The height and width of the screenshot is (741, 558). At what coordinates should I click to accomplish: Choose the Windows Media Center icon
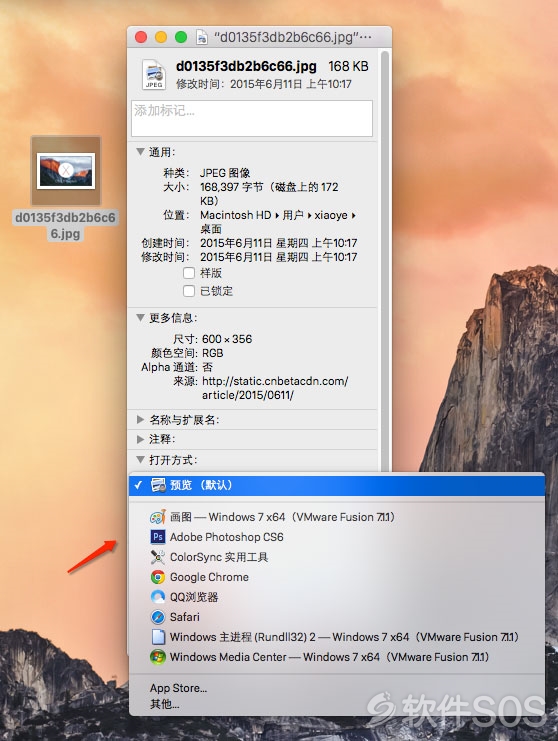(158, 657)
